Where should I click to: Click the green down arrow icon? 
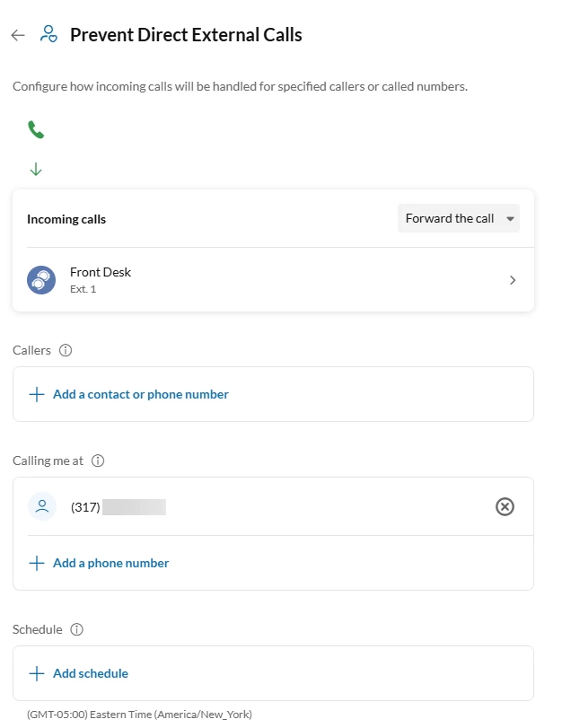36,169
